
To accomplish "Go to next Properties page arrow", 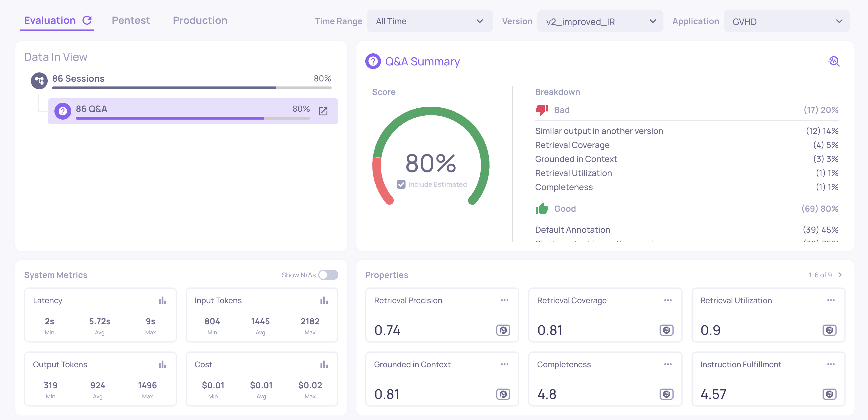I will [840, 275].
